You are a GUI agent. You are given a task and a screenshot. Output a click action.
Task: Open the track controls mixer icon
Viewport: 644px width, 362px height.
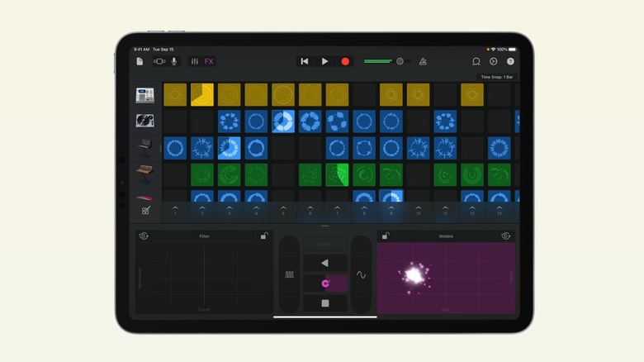click(x=195, y=61)
